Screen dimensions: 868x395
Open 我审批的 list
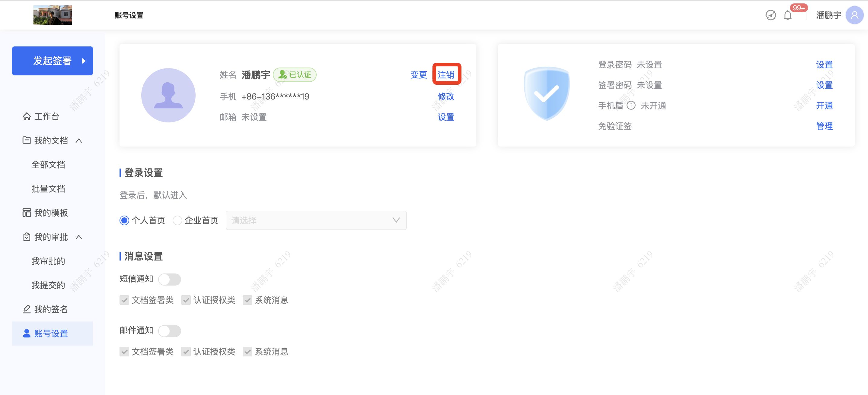(48, 261)
